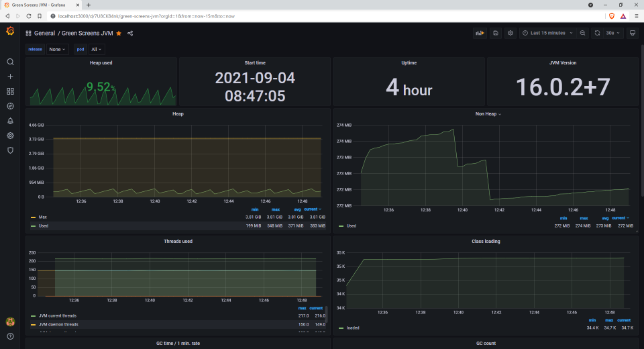Open the Configuration gear in sidebar

point(10,136)
